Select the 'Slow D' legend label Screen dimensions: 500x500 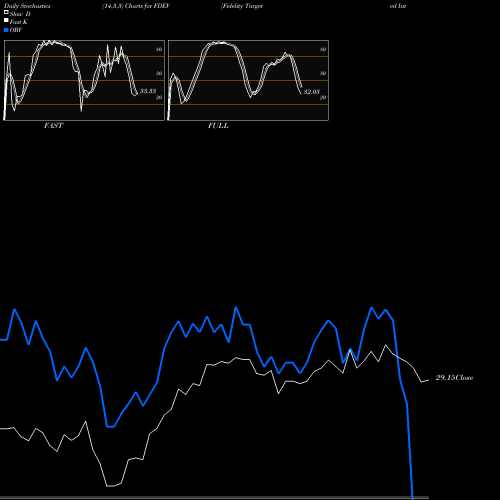tap(20, 14)
